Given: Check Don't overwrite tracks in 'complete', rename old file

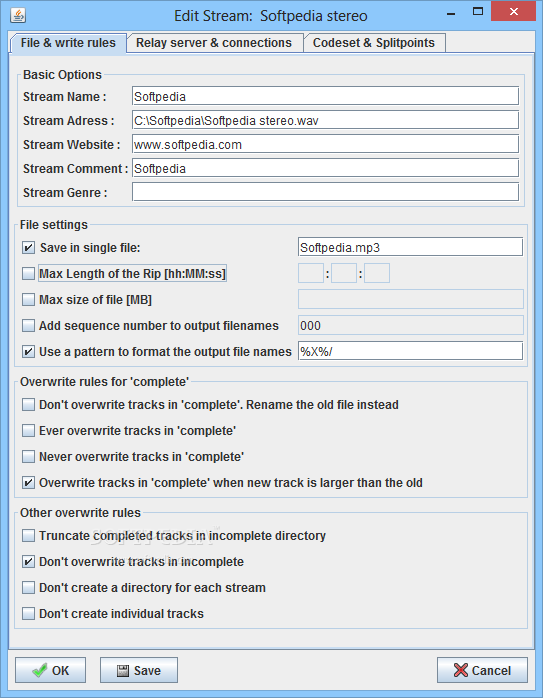Looking at the screenshot, I should pyautogui.click(x=28, y=405).
